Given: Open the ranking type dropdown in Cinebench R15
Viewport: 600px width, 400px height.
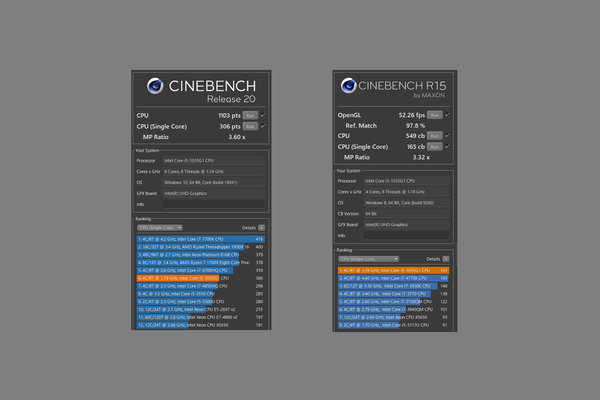Looking at the screenshot, I should pyautogui.click(x=368, y=259).
